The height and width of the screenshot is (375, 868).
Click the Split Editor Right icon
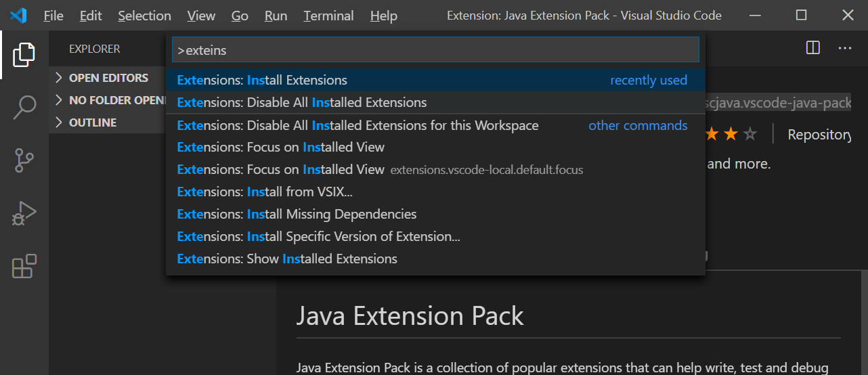(813, 48)
